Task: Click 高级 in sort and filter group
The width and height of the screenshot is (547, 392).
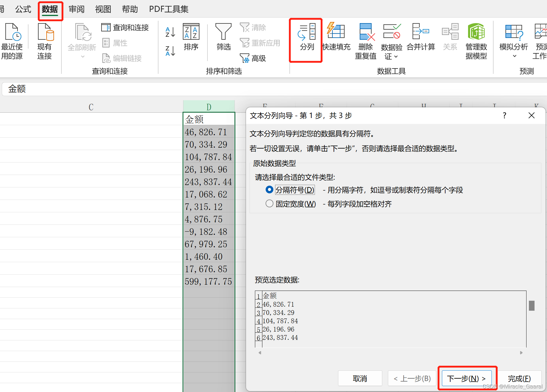Action: [x=253, y=58]
